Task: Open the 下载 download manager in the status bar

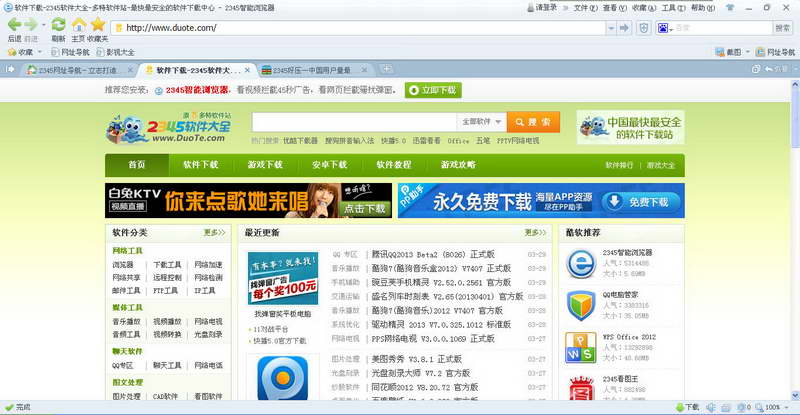Action: [x=687, y=407]
